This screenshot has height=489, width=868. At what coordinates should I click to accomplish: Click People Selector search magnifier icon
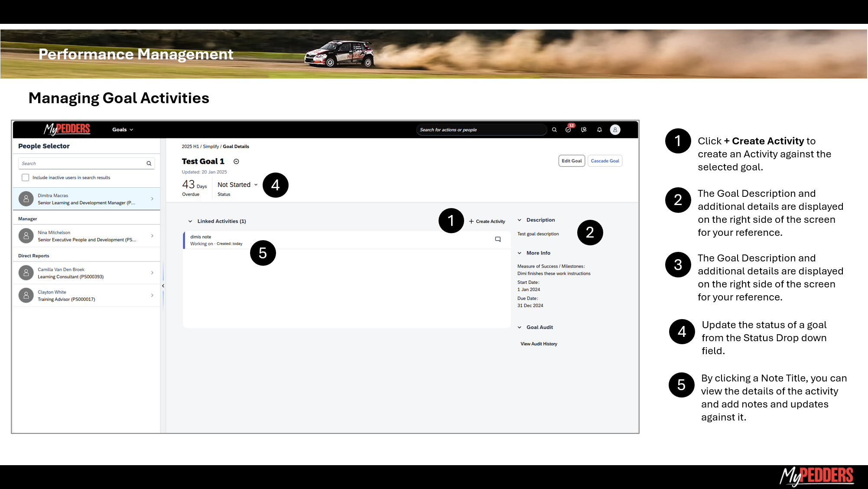[x=149, y=163]
